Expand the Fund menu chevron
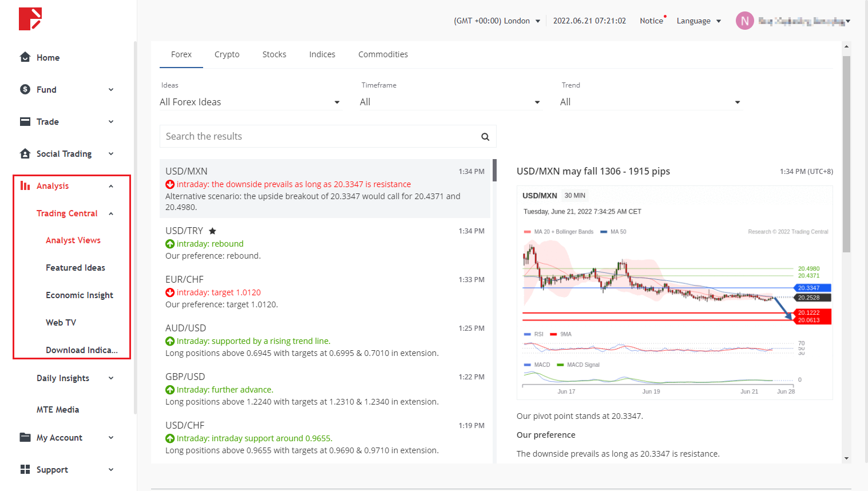The width and height of the screenshot is (868, 491). click(x=111, y=89)
